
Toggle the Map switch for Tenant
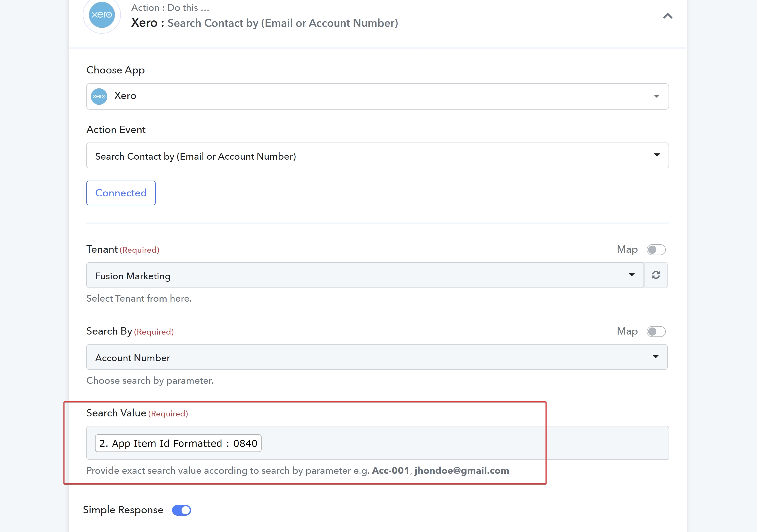[x=655, y=250]
